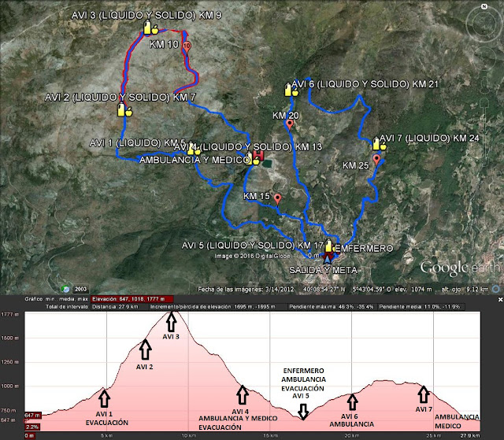Click AVI 6 AMBULANCIA profile label
This screenshot has height=440, width=504.
352,420
